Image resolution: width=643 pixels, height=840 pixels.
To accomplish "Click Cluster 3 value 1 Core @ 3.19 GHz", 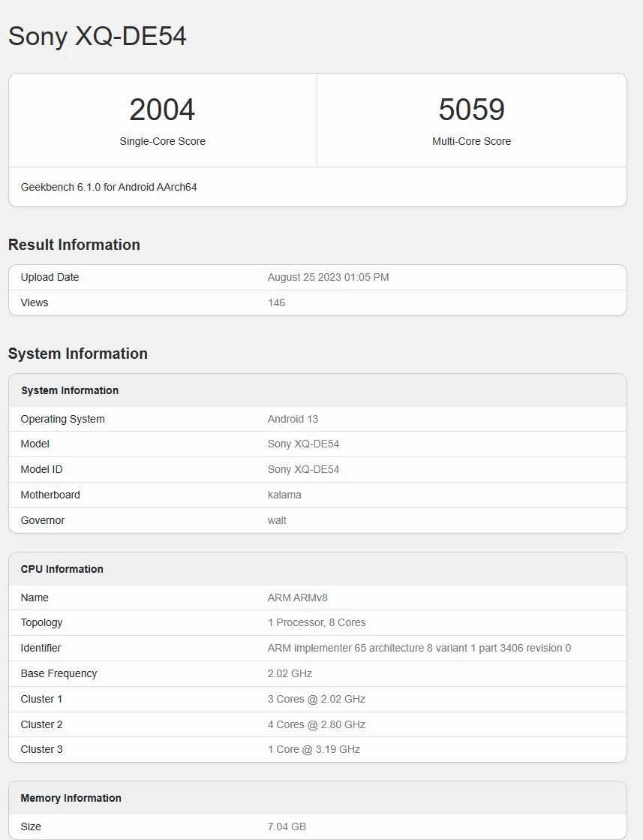I will (x=314, y=749).
